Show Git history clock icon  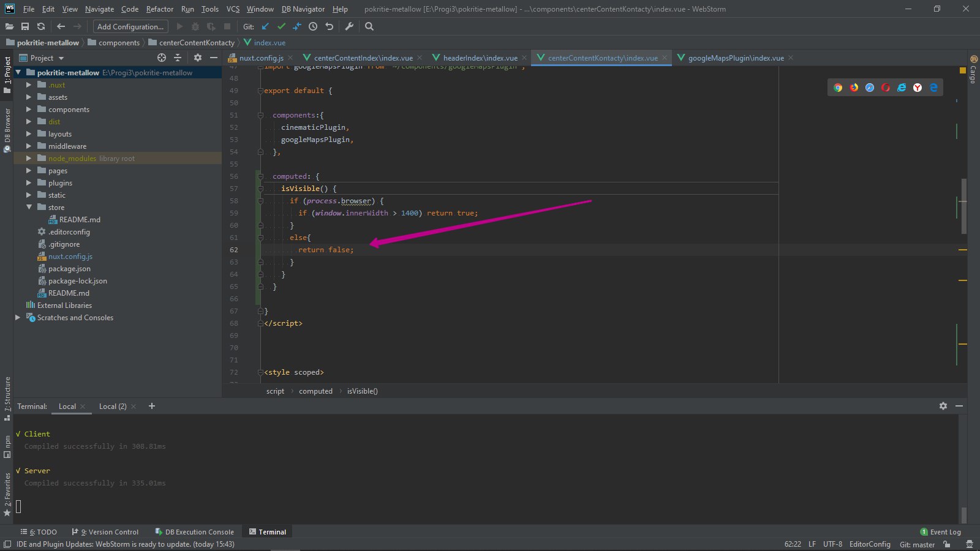(x=313, y=26)
